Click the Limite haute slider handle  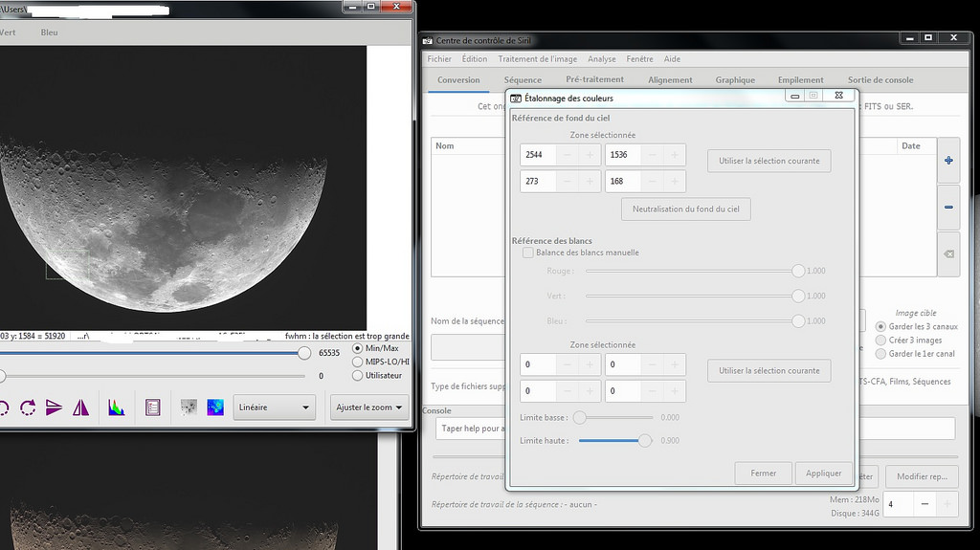(x=645, y=441)
